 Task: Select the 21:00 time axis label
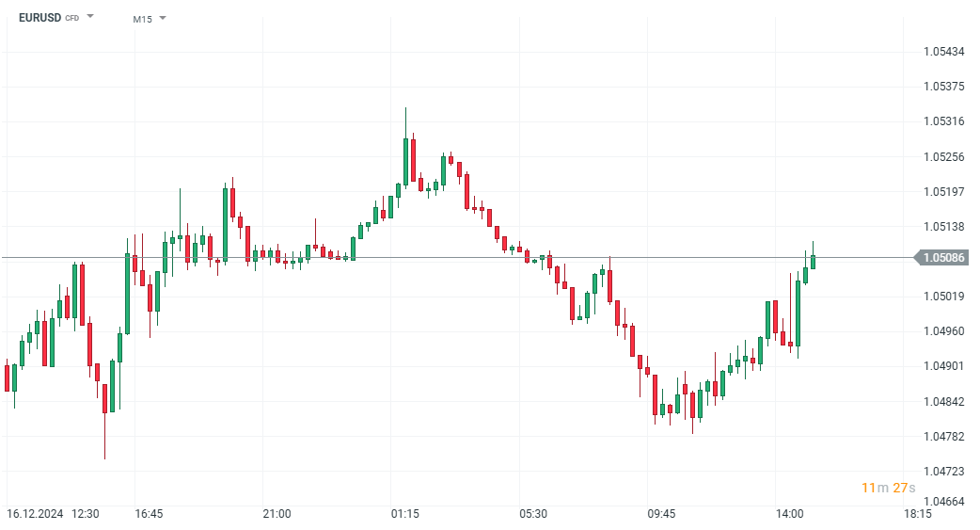277,514
